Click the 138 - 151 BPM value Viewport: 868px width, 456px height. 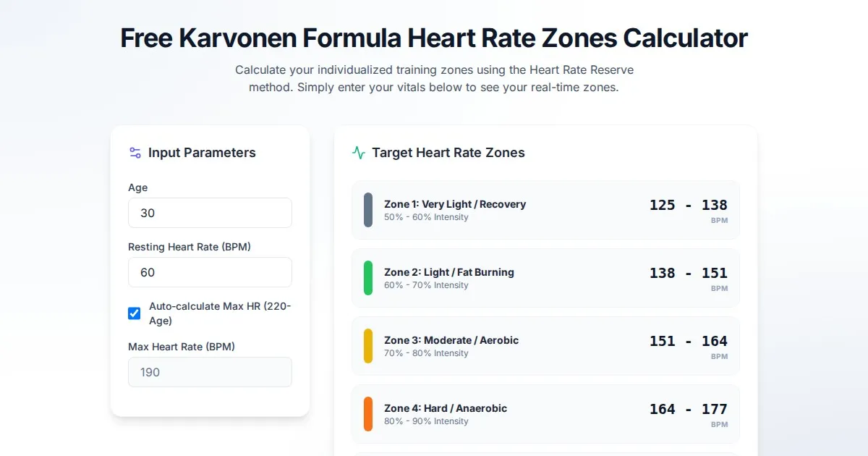point(688,274)
